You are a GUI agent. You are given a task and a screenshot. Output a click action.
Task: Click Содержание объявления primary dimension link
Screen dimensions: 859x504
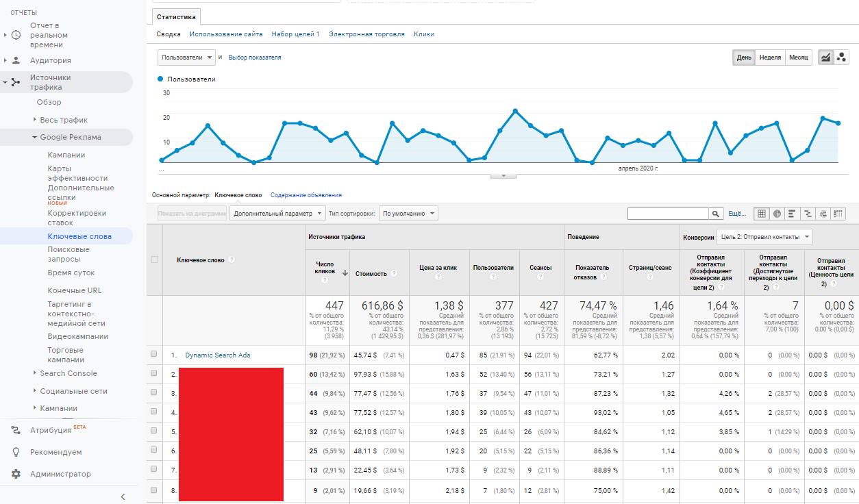click(306, 195)
